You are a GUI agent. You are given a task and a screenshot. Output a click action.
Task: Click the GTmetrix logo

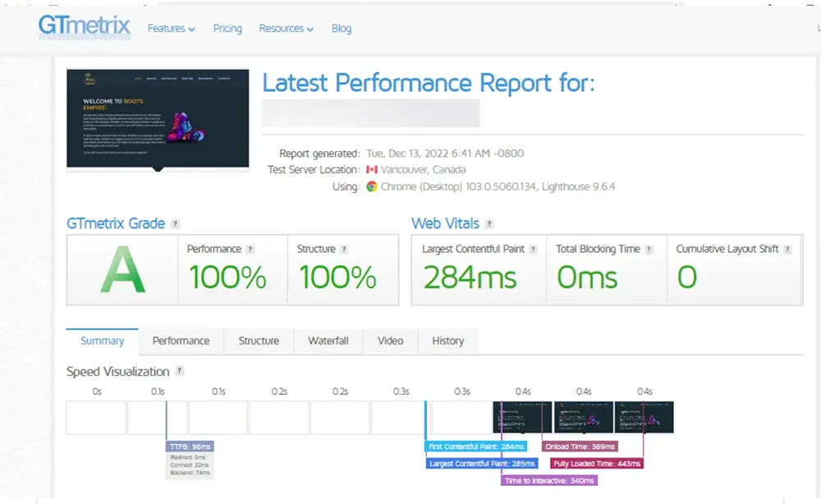click(x=85, y=27)
